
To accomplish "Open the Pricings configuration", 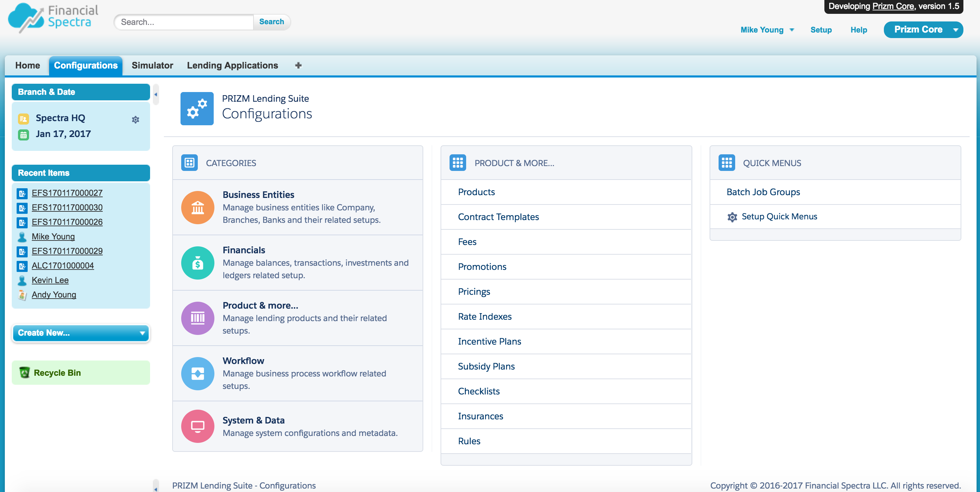I will coord(474,292).
